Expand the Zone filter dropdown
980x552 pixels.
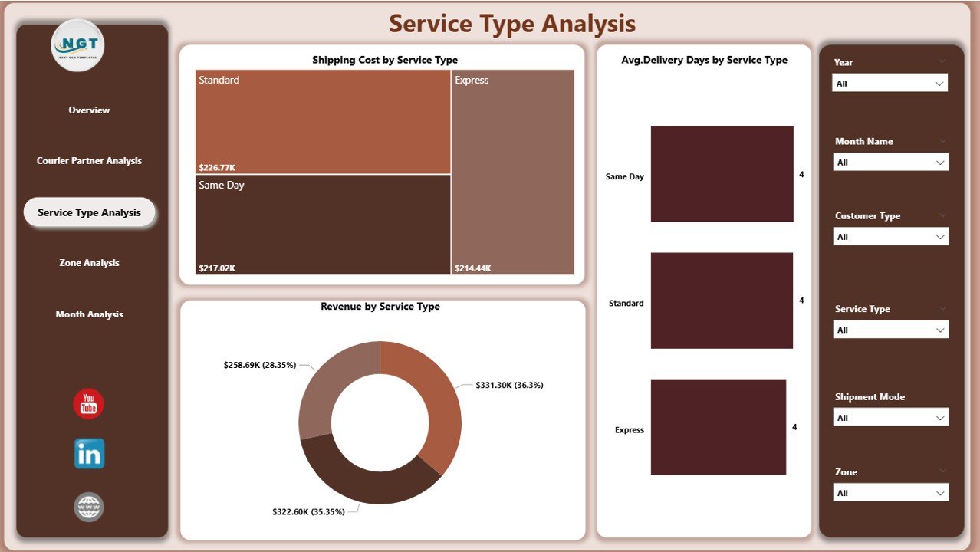click(890, 492)
